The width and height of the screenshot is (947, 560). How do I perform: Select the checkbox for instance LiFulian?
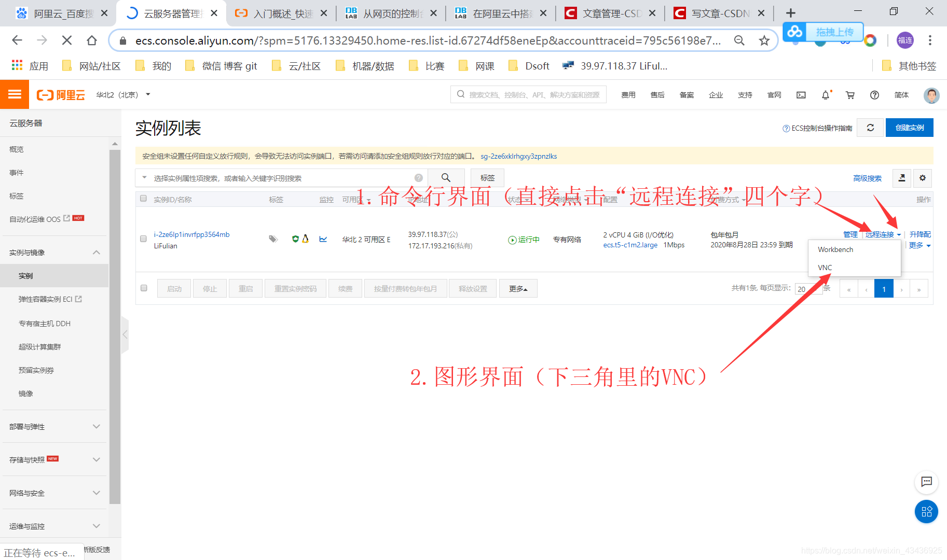pyautogui.click(x=143, y=239)
